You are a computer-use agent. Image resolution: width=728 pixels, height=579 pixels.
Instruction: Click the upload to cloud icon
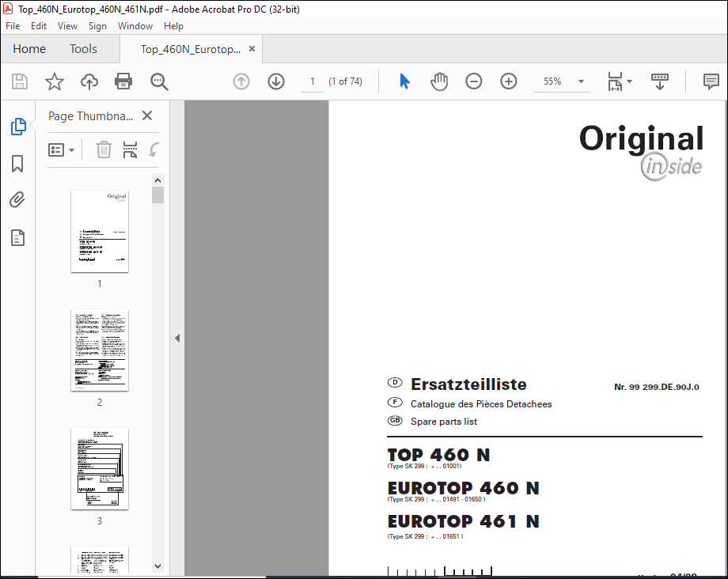pyautogui.click(x=89, y=81)
